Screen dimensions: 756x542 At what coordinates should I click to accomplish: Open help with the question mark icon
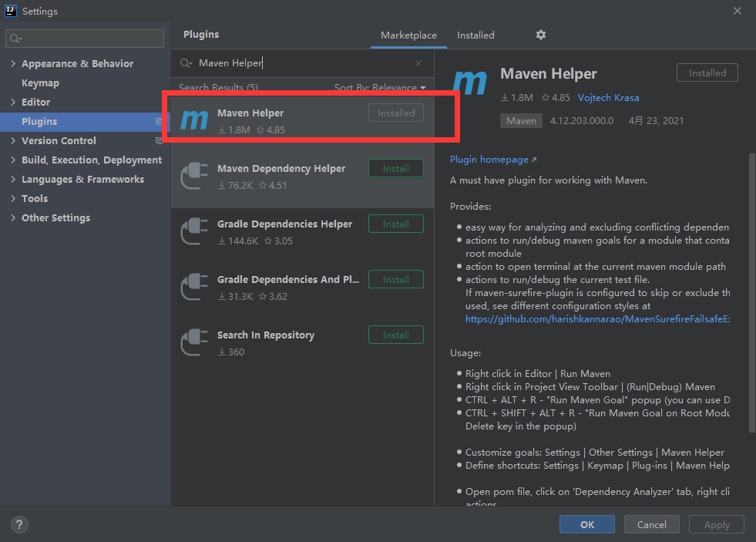(x=19, y=524)
